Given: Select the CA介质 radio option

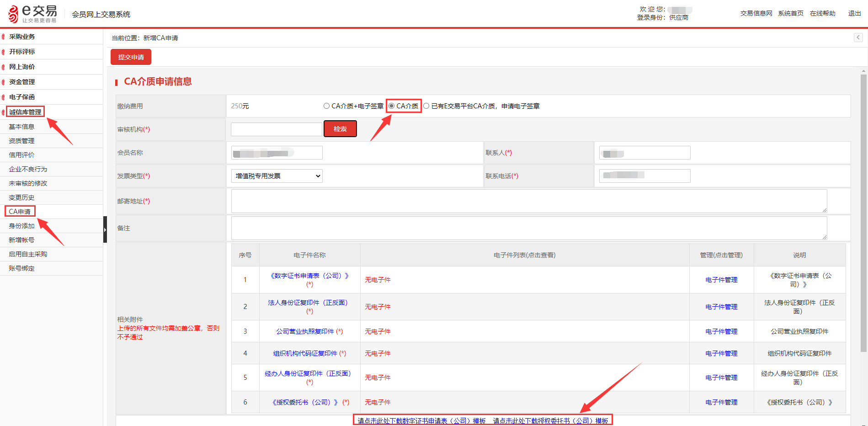Looking at the screenshot, I should (x=391, y=106).
